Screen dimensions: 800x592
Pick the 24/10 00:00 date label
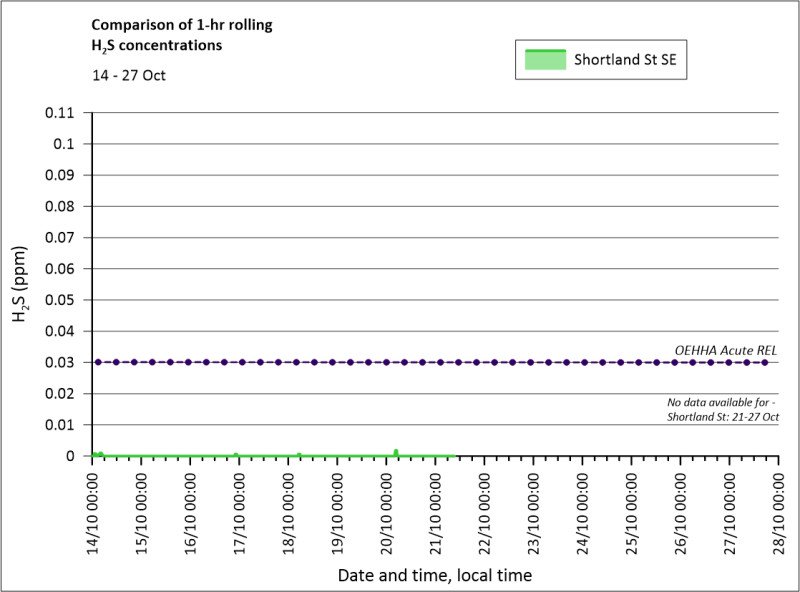click(583, 510)
